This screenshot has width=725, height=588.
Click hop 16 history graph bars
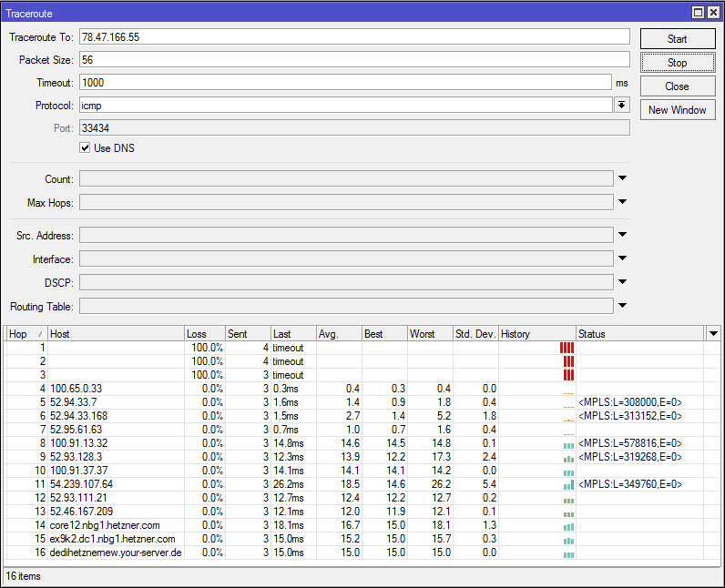click(x=568, y=554)
